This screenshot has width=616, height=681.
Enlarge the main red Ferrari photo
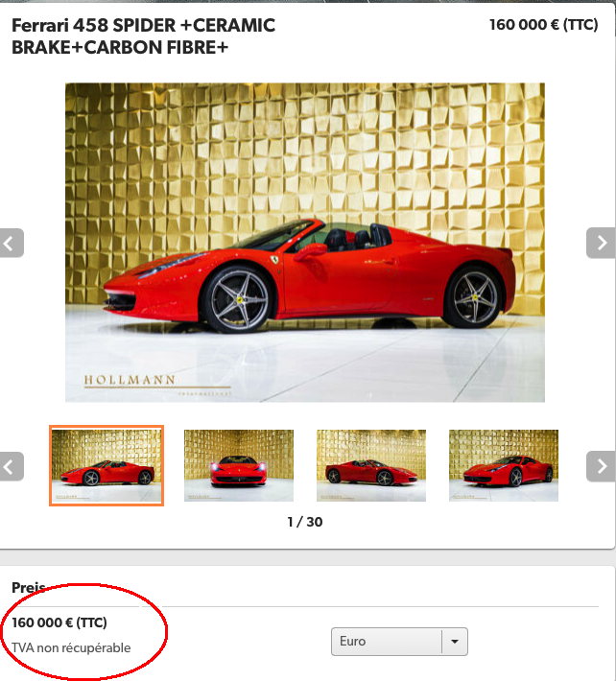(305, 243)
